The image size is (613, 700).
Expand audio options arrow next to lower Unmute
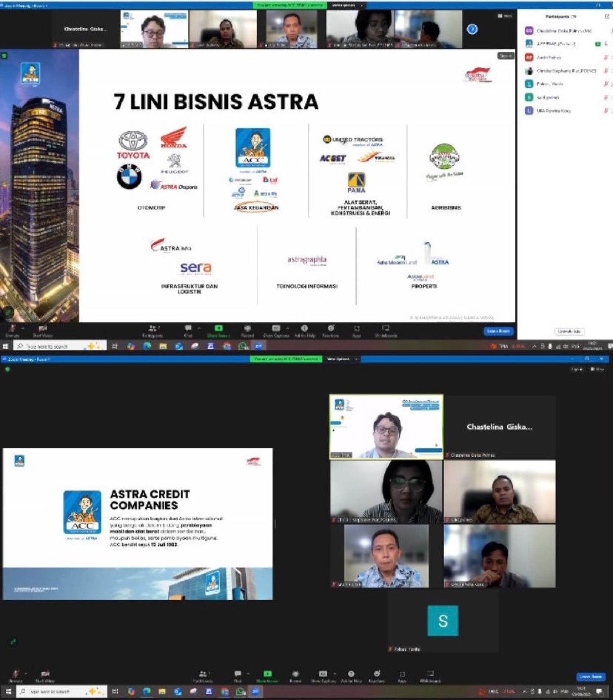[25, 673]
